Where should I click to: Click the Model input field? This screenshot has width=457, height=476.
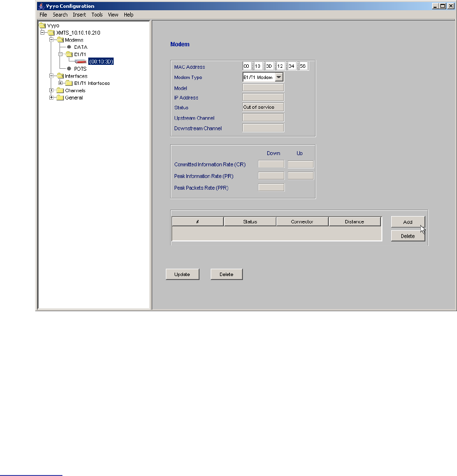[263, 88]
